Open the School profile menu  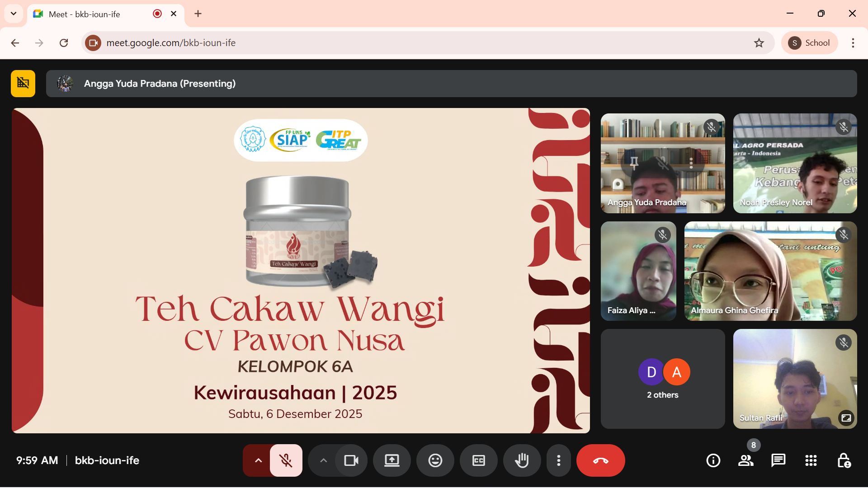pos(809,43)
